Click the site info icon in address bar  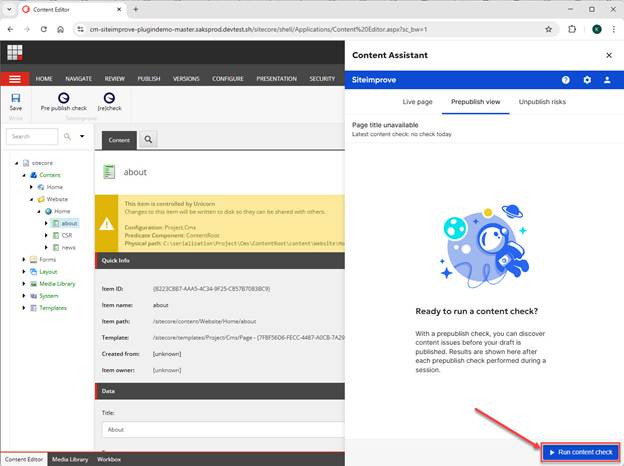(80, 29)
